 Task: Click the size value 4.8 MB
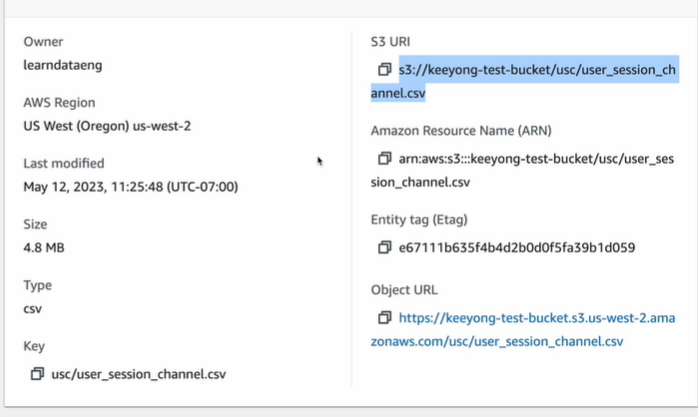click(x=44, y=248)
